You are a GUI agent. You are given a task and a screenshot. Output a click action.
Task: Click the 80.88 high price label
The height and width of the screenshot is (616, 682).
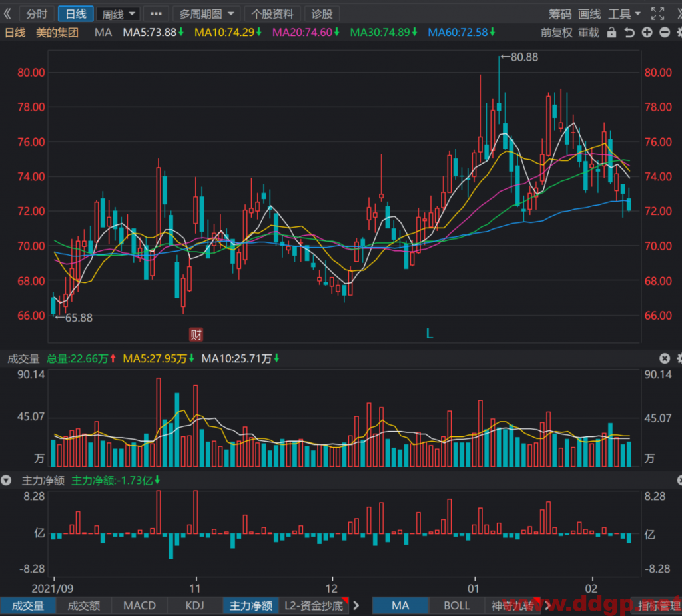(524, 57)
